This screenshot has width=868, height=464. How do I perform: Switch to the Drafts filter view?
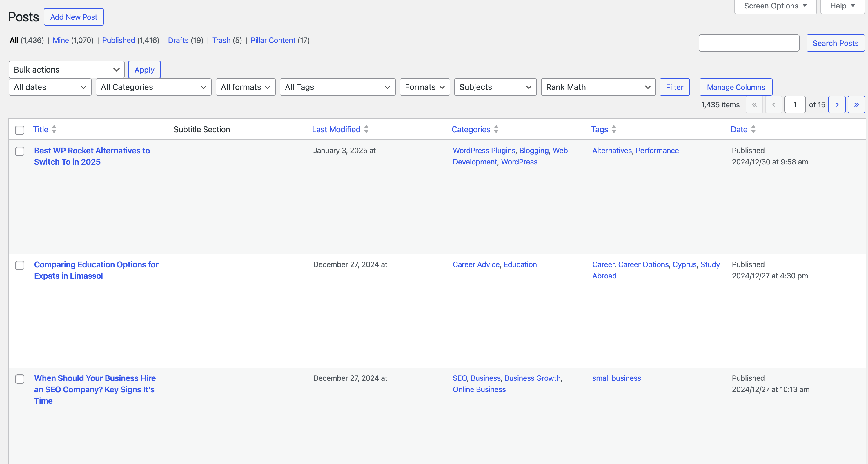[178, 40]
